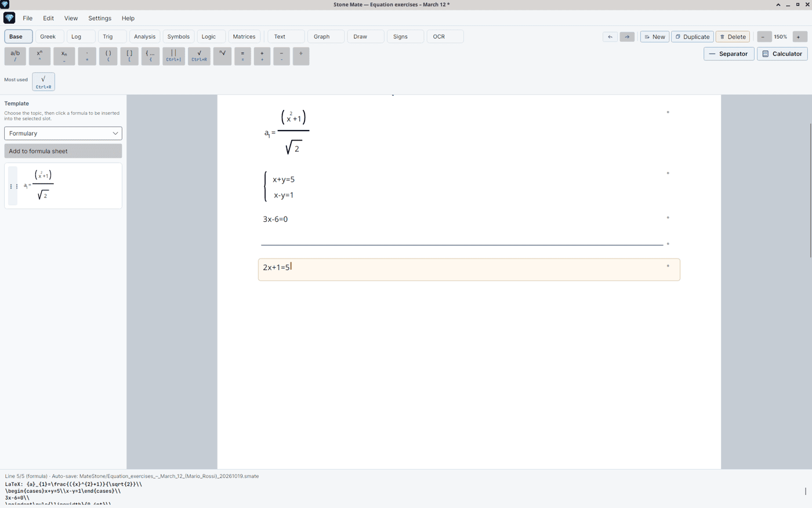The image size is (812, 508).
Task: Open the Help menu
Action: [128, 18]
